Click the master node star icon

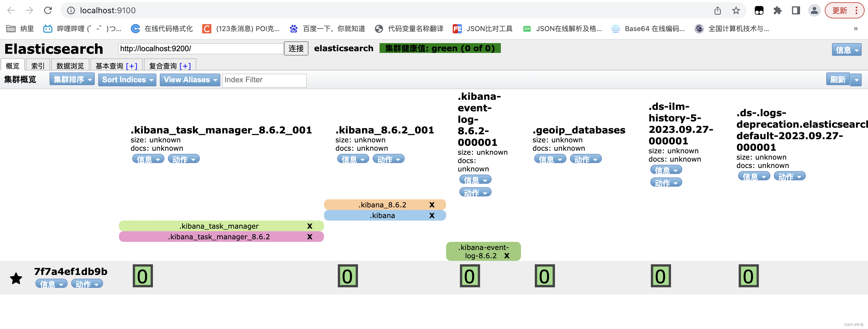[16, 278]
